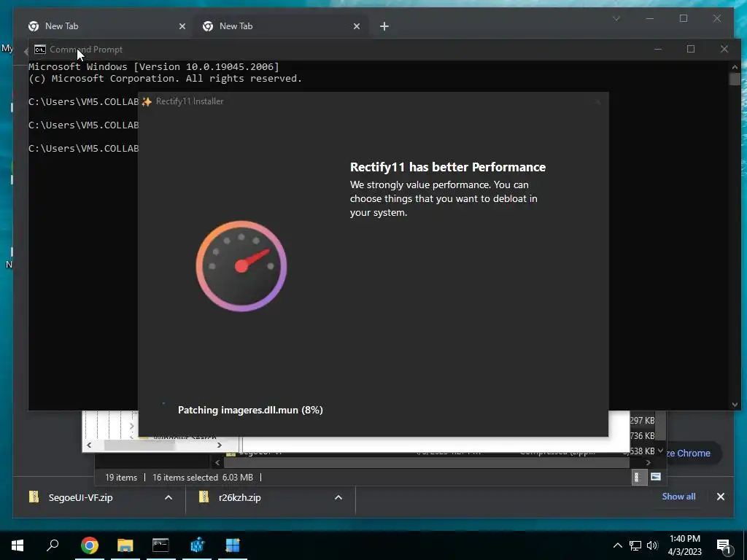747x560 pixels.
Task: Click the 736 KB file size cell
Action: 642,436
